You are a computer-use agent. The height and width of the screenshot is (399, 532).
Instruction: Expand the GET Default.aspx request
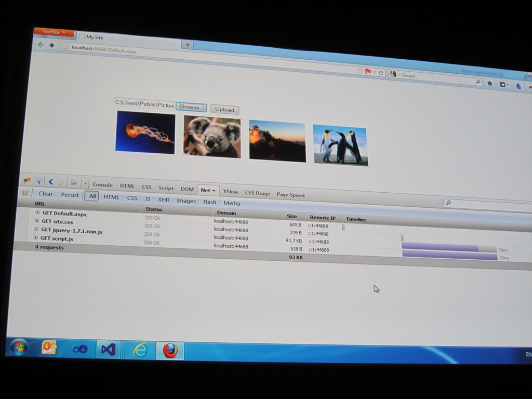[x=37, y=212]
